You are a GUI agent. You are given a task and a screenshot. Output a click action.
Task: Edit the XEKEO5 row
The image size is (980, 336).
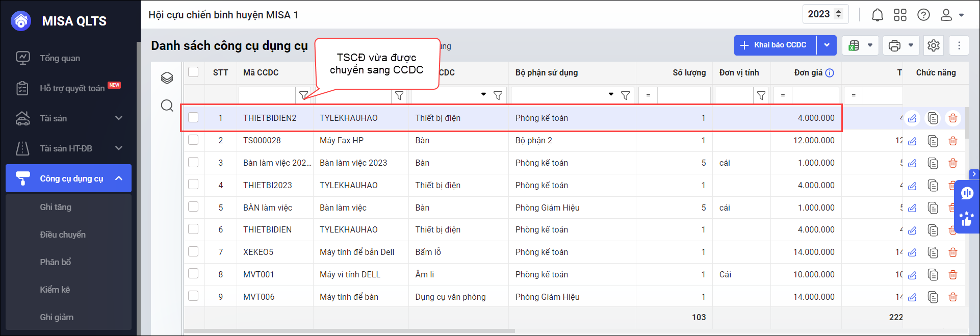912,252
